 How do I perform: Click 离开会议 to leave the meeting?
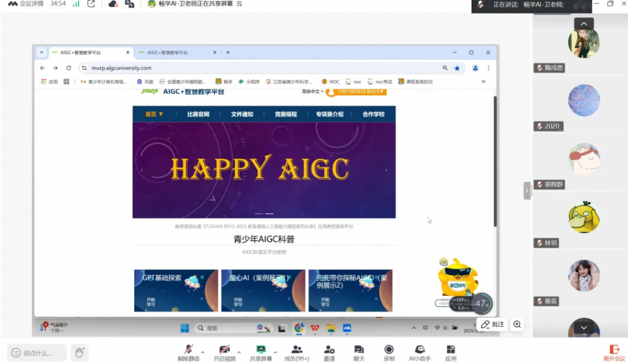point(615,353)
